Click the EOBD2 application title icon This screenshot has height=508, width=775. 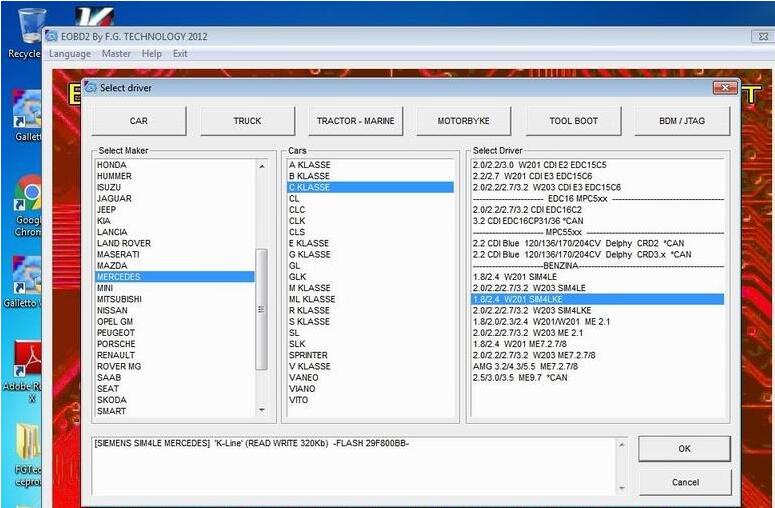[x=51, y=36]
